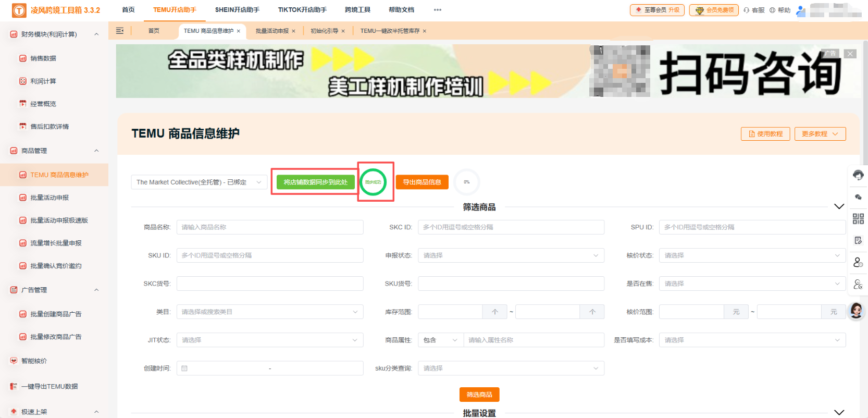
Task: Open 流量增长批量申报 in the sidebar
Action: pos(56,243)
